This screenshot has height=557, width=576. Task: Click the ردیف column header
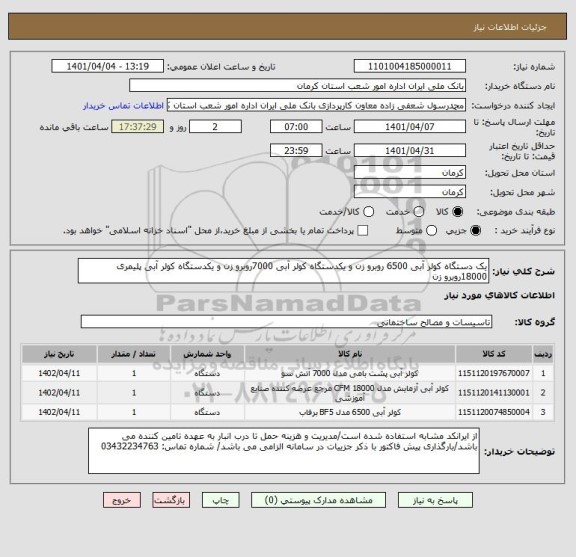point(543,354)
